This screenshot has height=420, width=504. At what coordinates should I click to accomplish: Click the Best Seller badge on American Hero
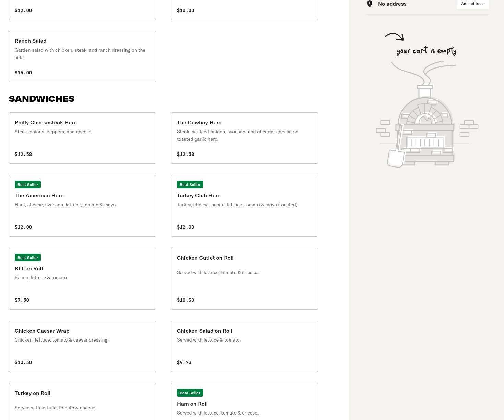coord(28,185)
